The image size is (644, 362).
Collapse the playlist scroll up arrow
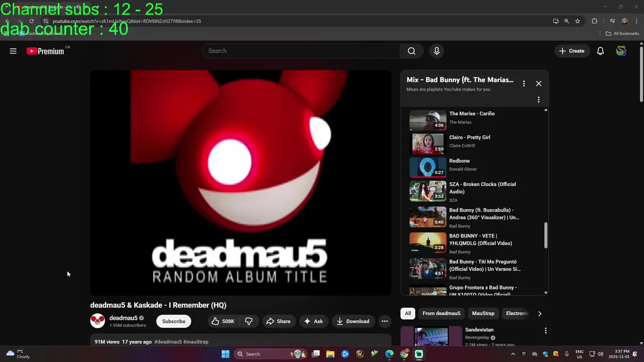click(546, 110)
